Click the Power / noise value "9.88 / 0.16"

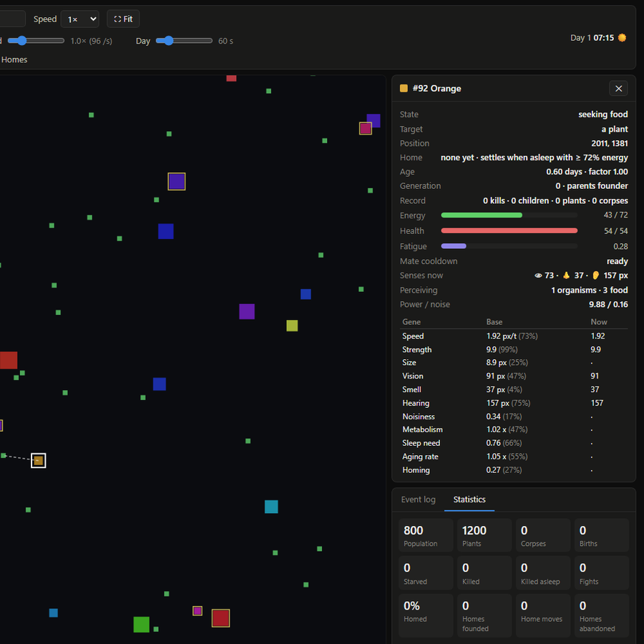(608, 304)
